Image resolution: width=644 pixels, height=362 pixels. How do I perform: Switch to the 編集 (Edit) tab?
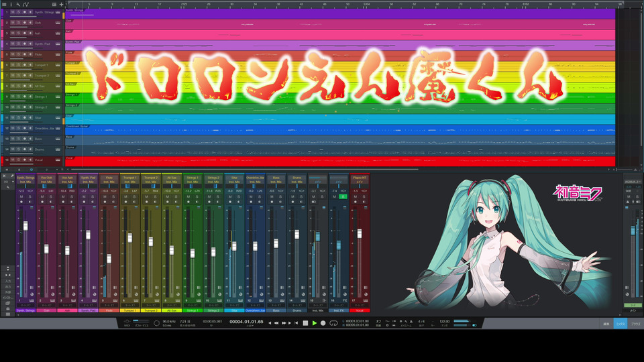[x=606, y=324]
